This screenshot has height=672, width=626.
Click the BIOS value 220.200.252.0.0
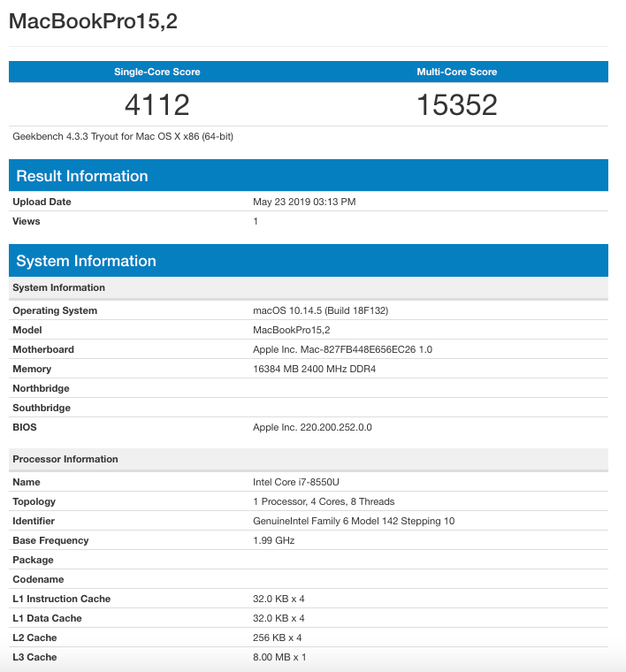[x=312, y=427]
